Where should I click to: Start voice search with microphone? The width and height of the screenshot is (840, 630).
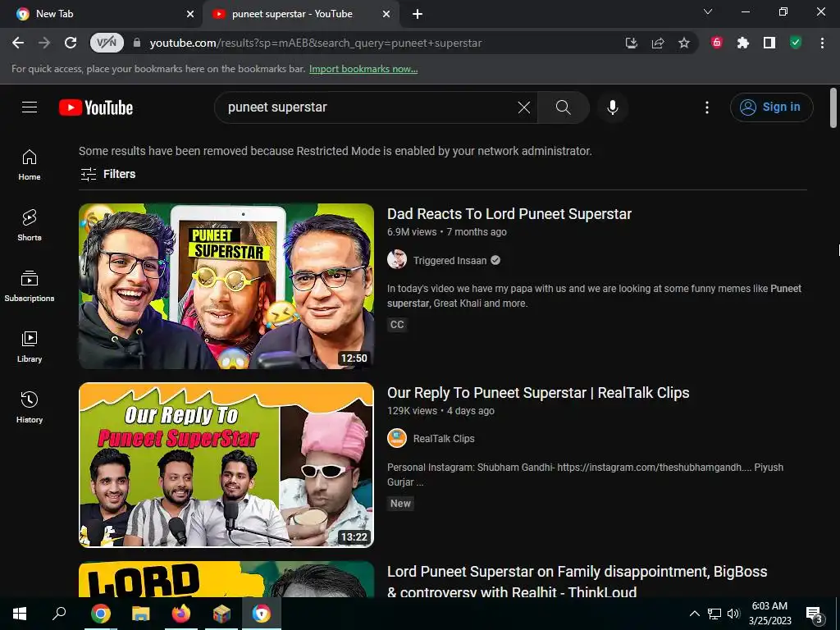[x=612, y=107]
